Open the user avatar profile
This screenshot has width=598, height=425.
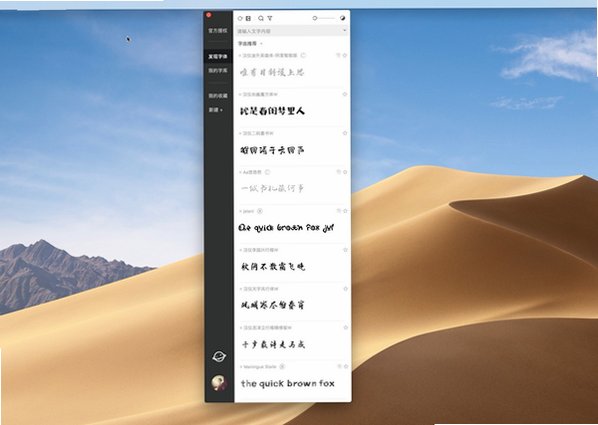pyautogui.click(x=219, y=383)
